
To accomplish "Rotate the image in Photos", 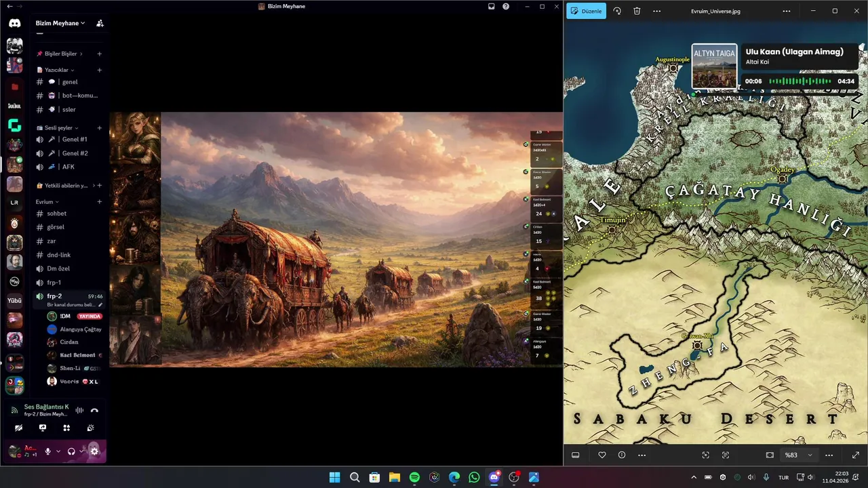I will (617, 11).
